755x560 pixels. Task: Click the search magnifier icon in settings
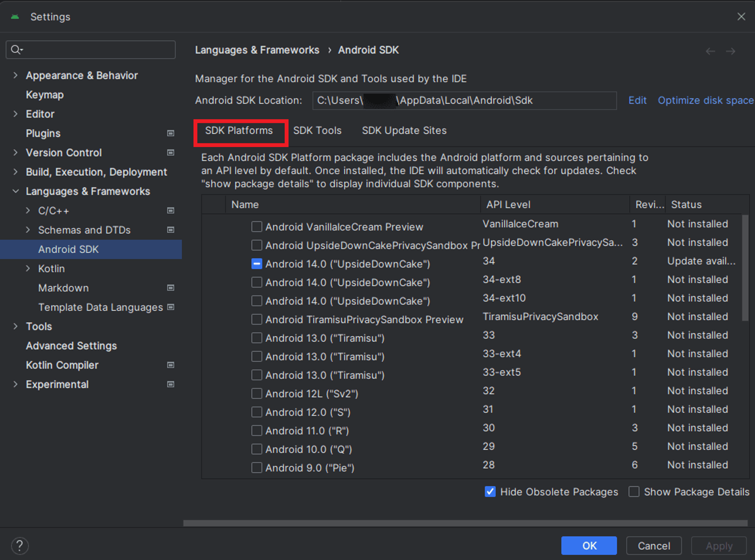pyautogui.click(x=16, y=50)
